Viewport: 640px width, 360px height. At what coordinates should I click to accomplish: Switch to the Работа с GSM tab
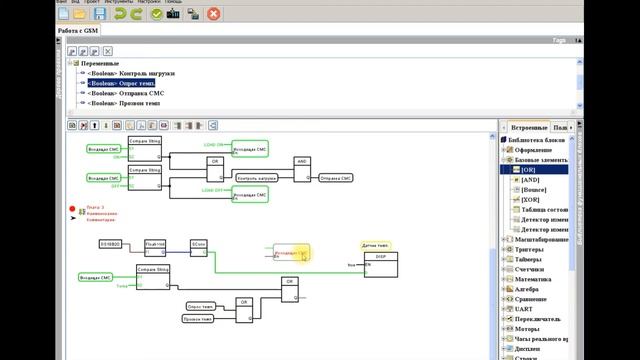[78, 31]
